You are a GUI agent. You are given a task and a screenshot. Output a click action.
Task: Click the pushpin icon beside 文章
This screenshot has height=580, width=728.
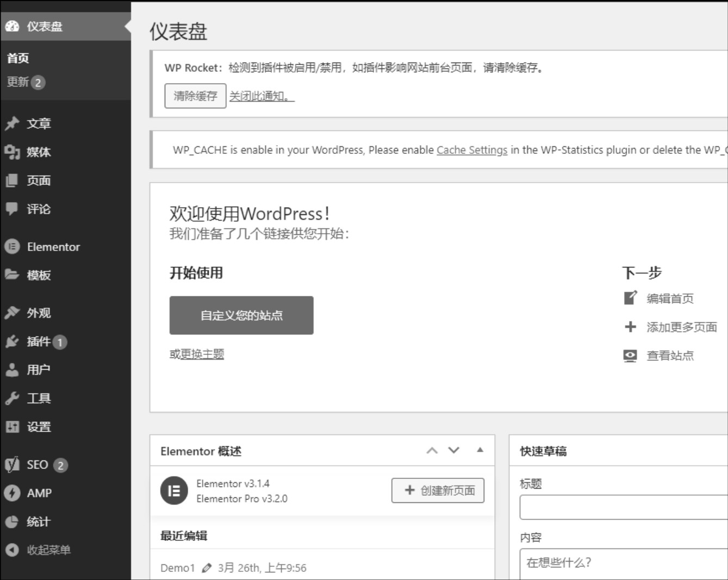pyautogui.click(x=12, y=123)
